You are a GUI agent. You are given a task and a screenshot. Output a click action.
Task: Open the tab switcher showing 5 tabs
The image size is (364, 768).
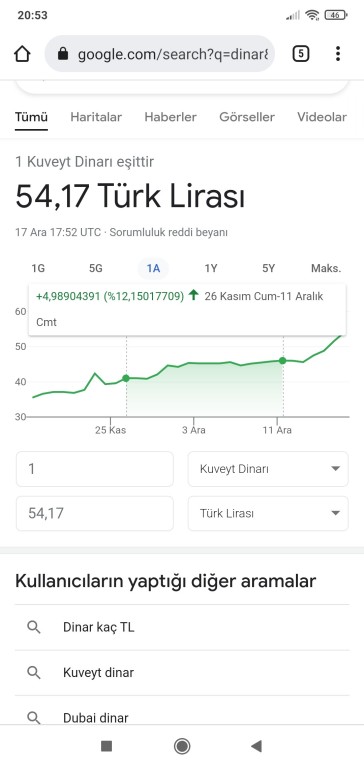click(x=300, y=54)
